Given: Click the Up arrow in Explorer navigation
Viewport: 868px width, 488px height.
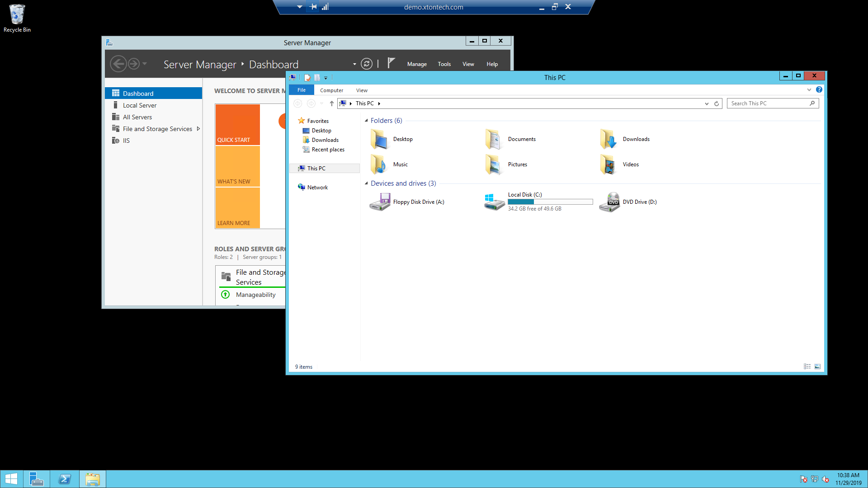Looking at the screenshot, I should pyautogui.click(x=331, y=103).
